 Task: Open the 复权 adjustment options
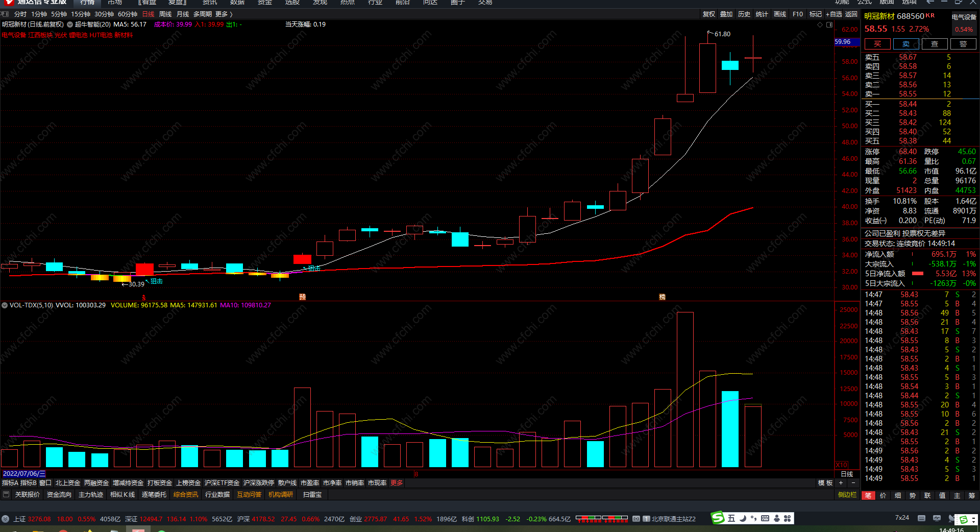pyautogui.click(x=709, y=14)
